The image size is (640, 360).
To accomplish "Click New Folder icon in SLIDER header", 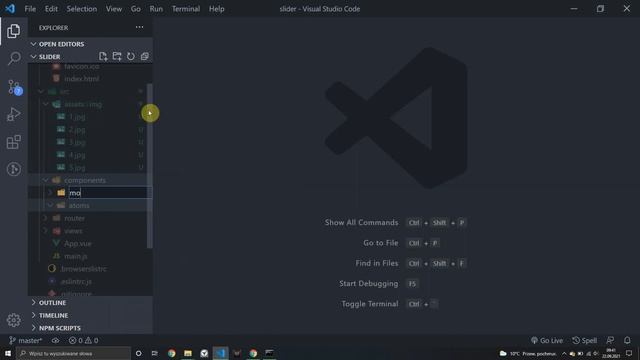I will (117, 56).
